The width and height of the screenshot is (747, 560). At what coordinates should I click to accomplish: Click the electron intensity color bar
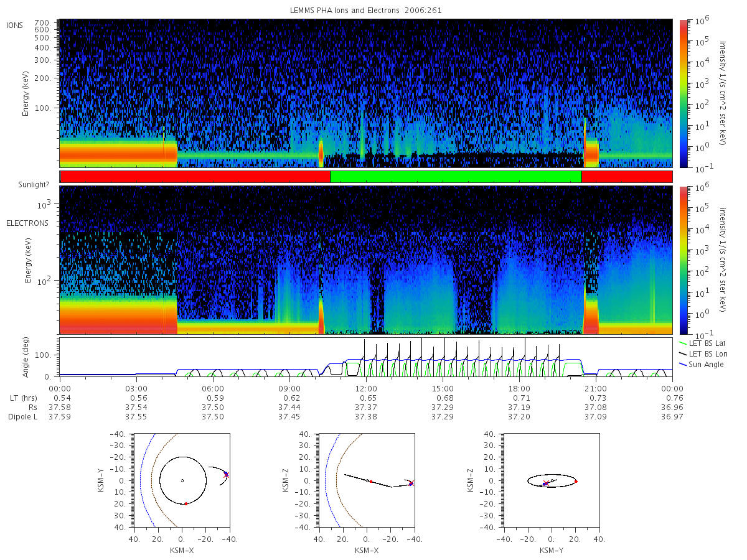683,259
